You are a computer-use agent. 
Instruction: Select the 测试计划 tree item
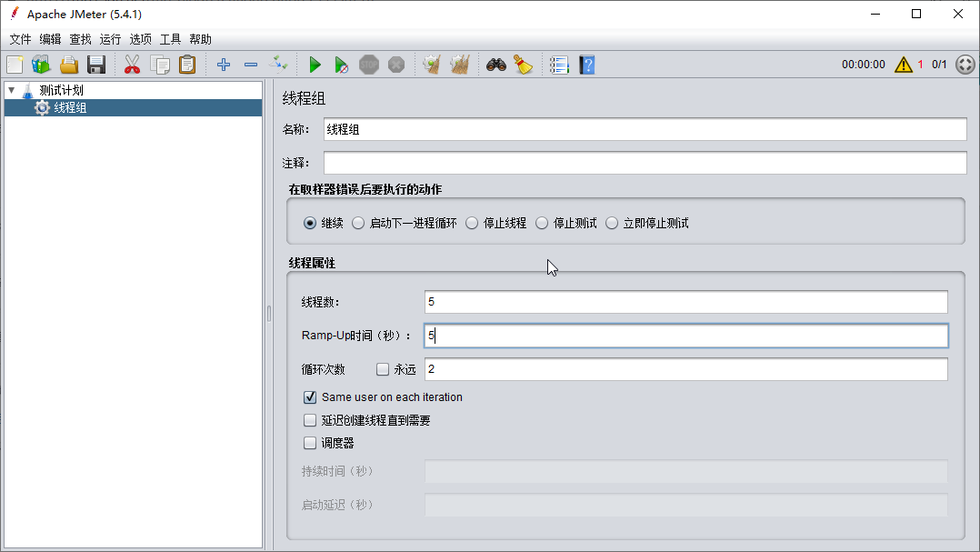point(61,91)
